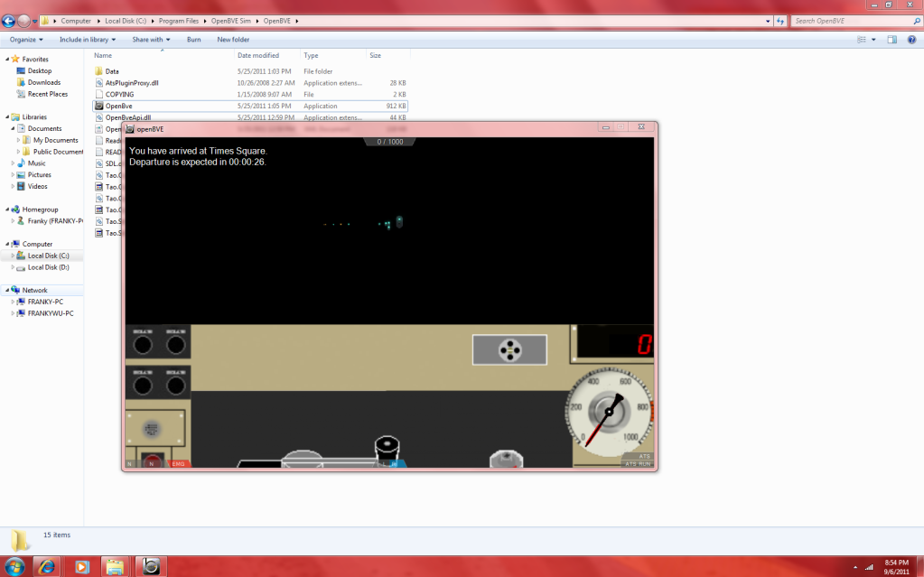Open the address bar history dropdown arrow

coord(768,21)
